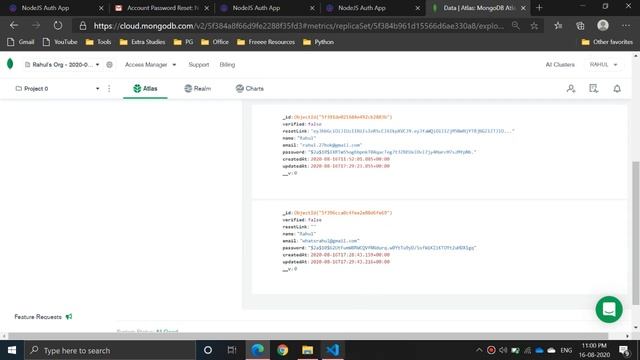Image resolution: width=640 pixels, height=360 pixels.
Task: Open the favorites list icon
Action: (558, 26)
